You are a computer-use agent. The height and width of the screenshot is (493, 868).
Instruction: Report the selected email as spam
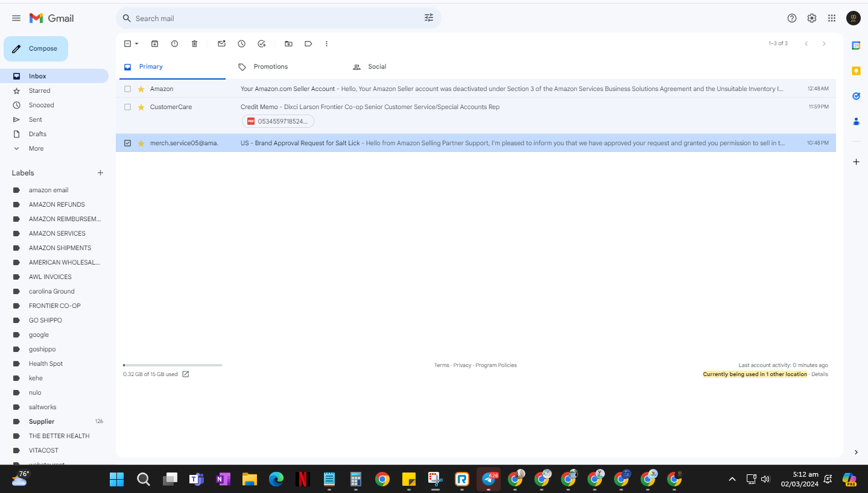(174, 43)
